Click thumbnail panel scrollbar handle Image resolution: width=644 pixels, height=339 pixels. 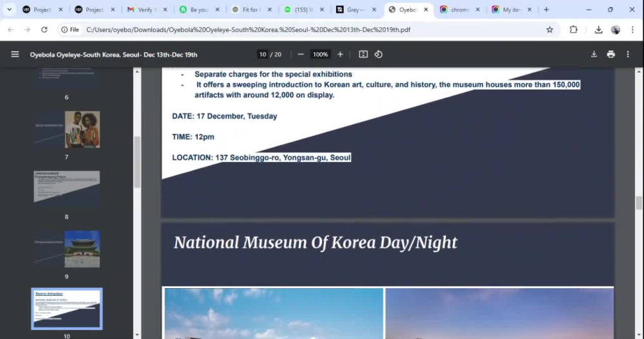[137, 162]
